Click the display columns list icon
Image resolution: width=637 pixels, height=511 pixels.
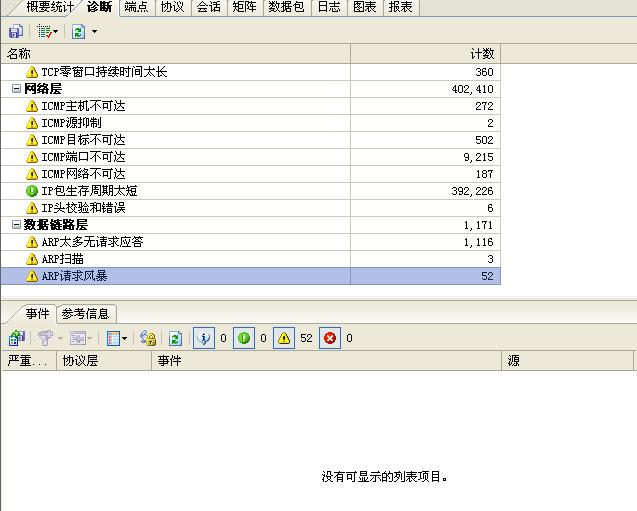pos(113,338)
